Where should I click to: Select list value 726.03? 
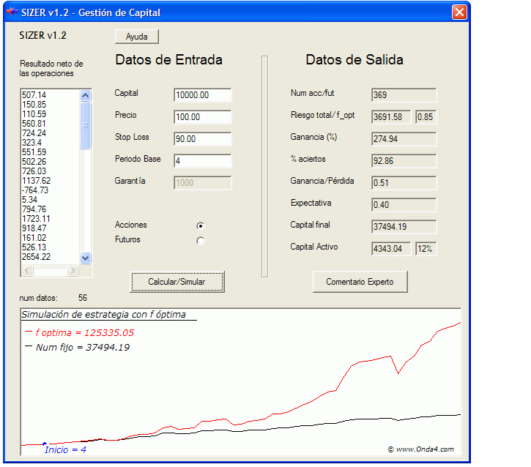tap(34, 171)
